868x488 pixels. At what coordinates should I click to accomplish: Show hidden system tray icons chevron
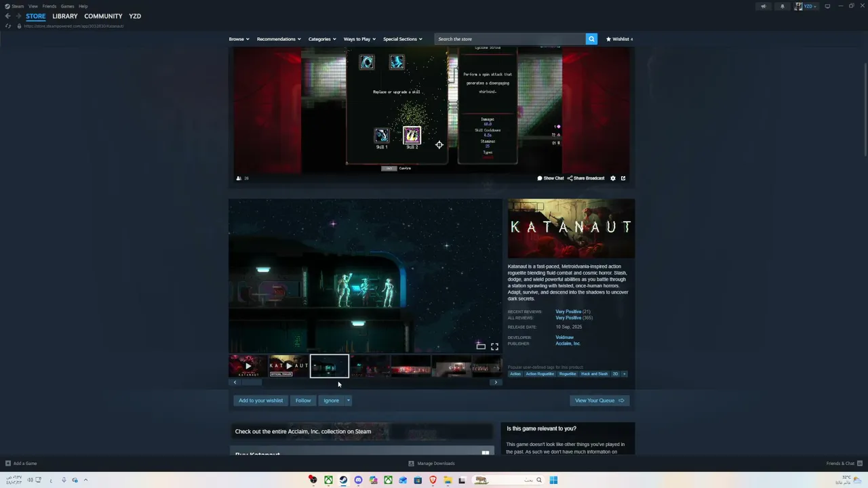(85, 481)
